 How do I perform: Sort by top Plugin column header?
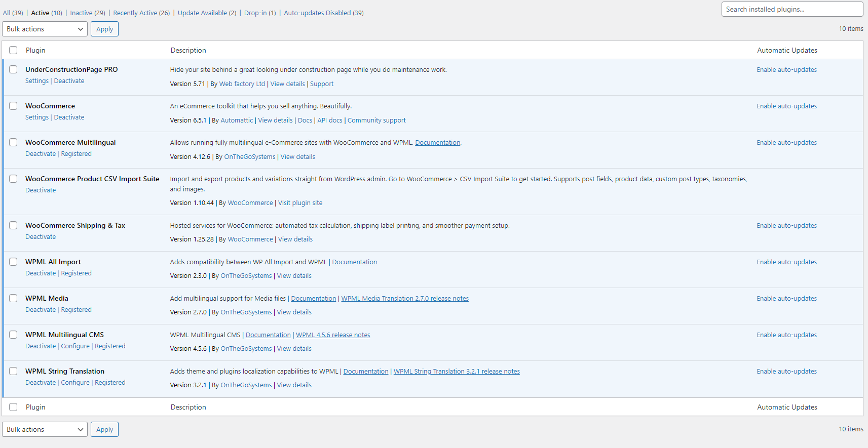pyautogui.click(x=35, y=50)
